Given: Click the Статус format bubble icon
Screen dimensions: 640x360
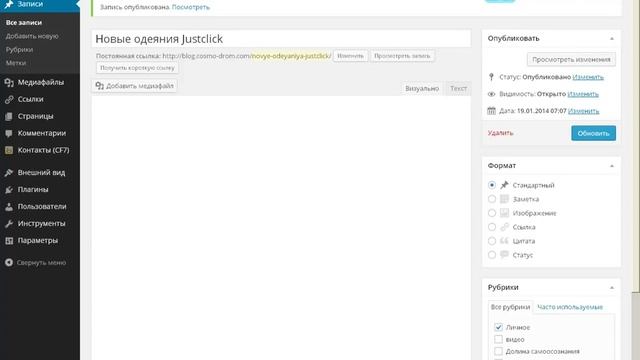Looking at the screenshot, I should (504, 255).
